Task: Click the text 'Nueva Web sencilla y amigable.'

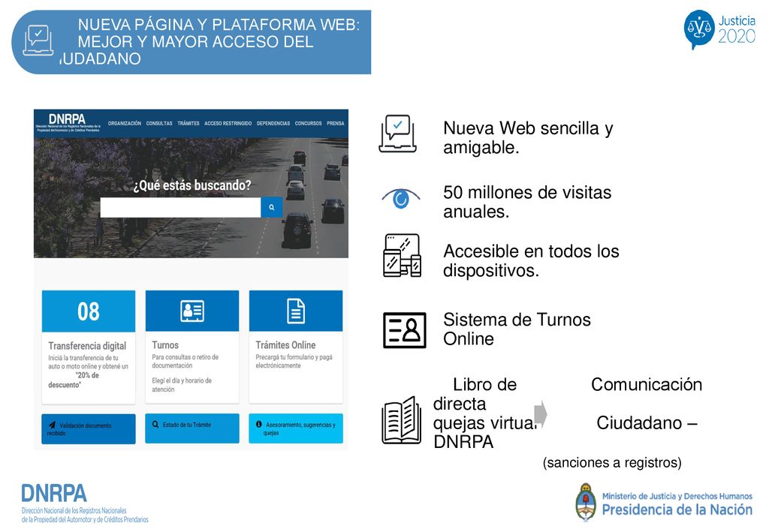Action: coord(528,137)
